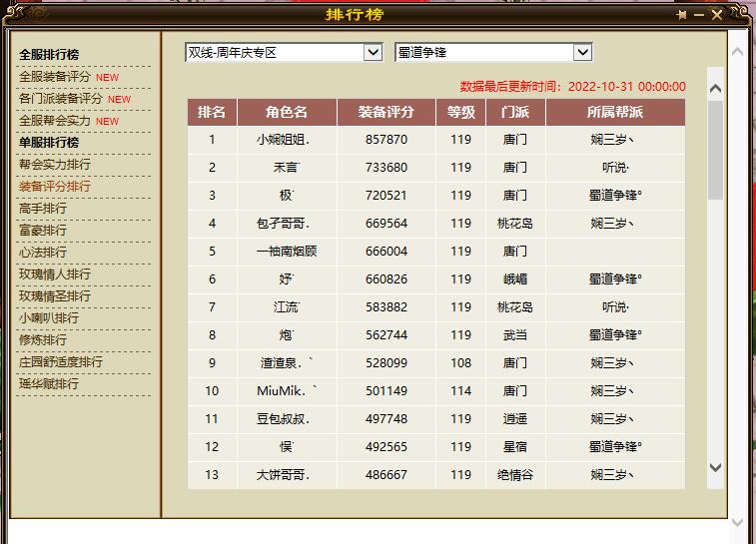Click level value 114

461,391
